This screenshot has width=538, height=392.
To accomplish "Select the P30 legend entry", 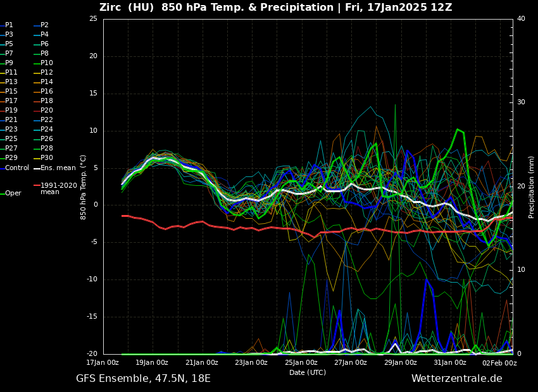I will [x=47, y=158].
